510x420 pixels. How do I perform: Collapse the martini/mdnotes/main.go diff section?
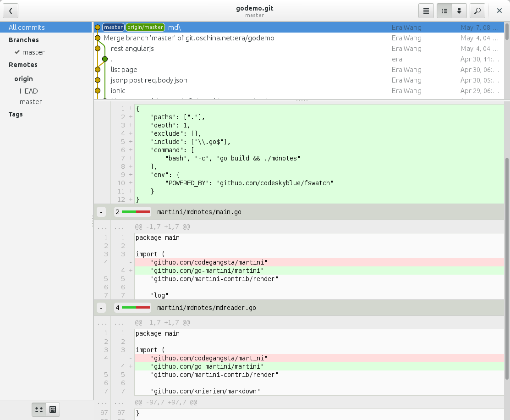101,212
